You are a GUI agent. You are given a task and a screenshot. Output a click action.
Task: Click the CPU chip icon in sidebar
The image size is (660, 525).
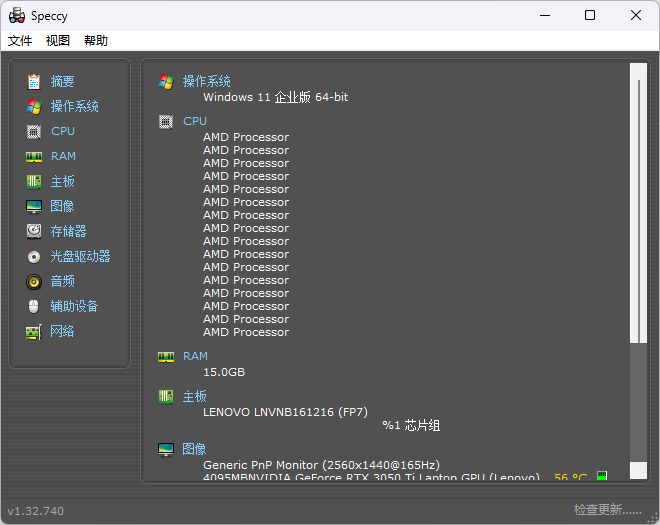34,131
